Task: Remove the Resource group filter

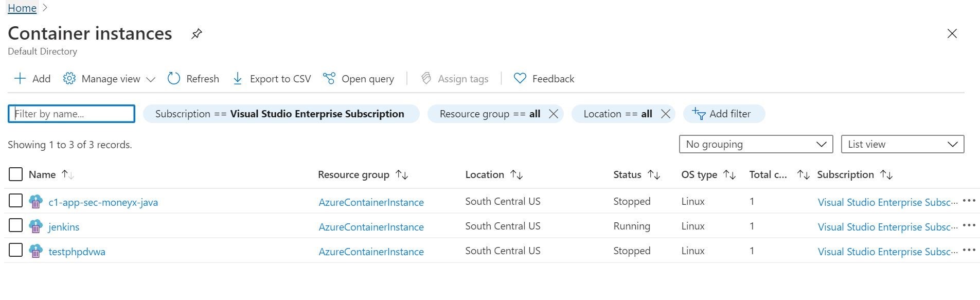Action: pos(554,114)
